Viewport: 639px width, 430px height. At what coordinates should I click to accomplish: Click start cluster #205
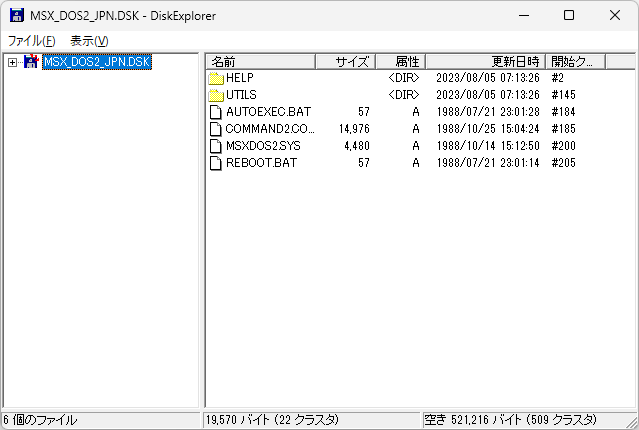point(563,163)
